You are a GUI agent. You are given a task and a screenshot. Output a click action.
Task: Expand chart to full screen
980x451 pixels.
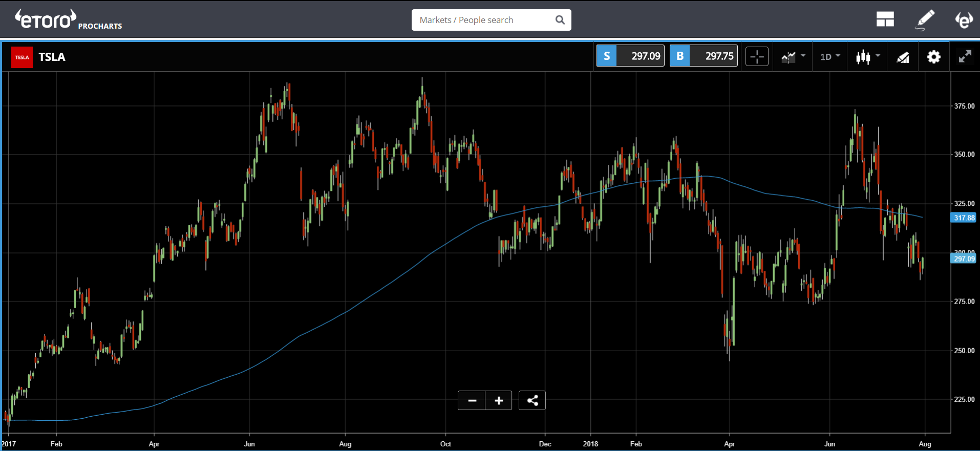click(965, 56)
